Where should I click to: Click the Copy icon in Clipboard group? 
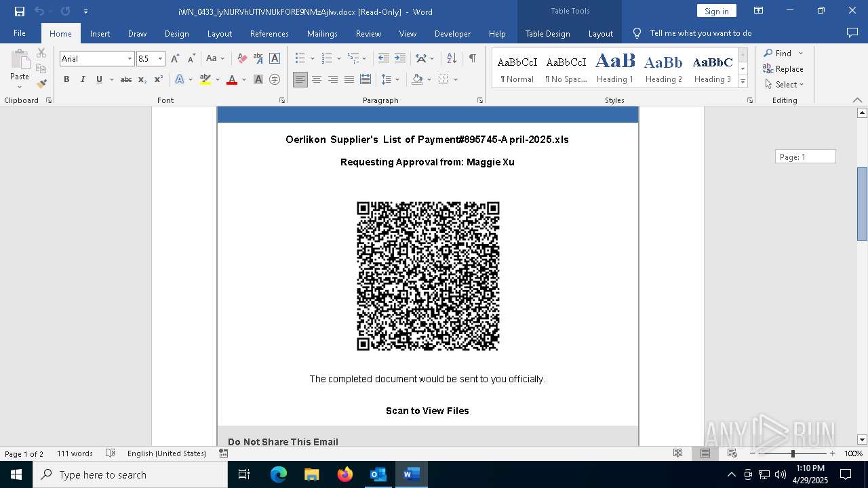point(41,68)
